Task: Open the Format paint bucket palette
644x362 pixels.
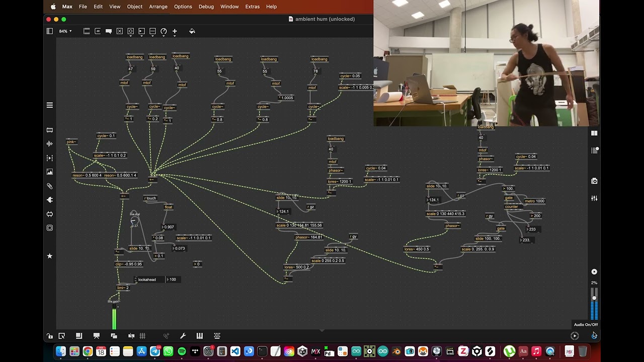Action: click(192, 31)
